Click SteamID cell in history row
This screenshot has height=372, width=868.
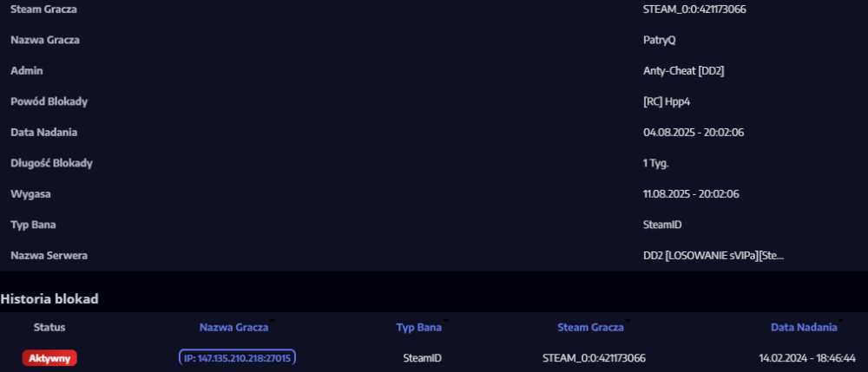423,358
